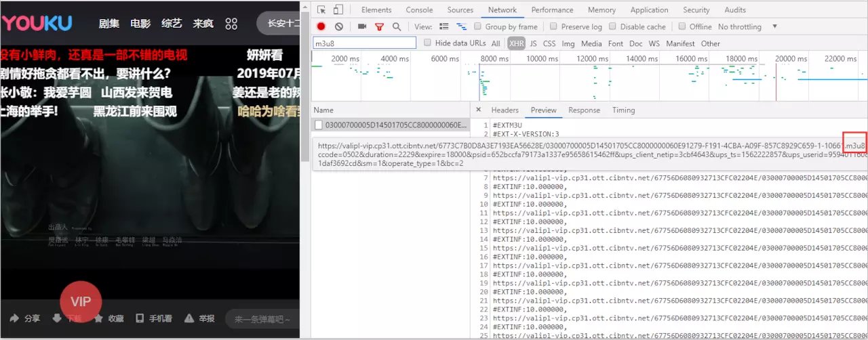Tick the Hide data URLs checkbox

point(427,43)
